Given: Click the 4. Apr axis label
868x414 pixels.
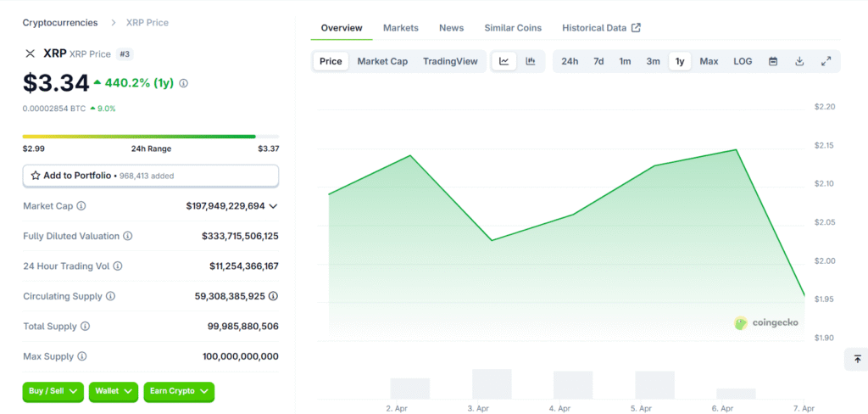Looking at the screenshot, I should pyautogui.click(x=560, y=408).
